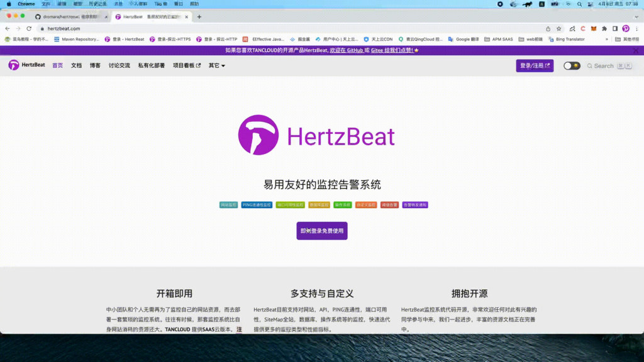Open 私有化部署 in the navbar
The image size is (644, 362).
click(152, 65)
